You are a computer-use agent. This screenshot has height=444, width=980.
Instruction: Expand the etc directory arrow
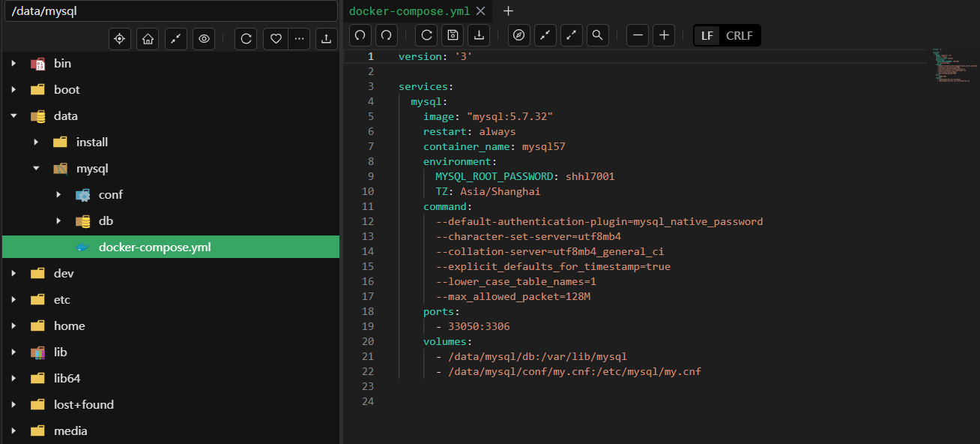pyautogui.click(x=13, y=300)
